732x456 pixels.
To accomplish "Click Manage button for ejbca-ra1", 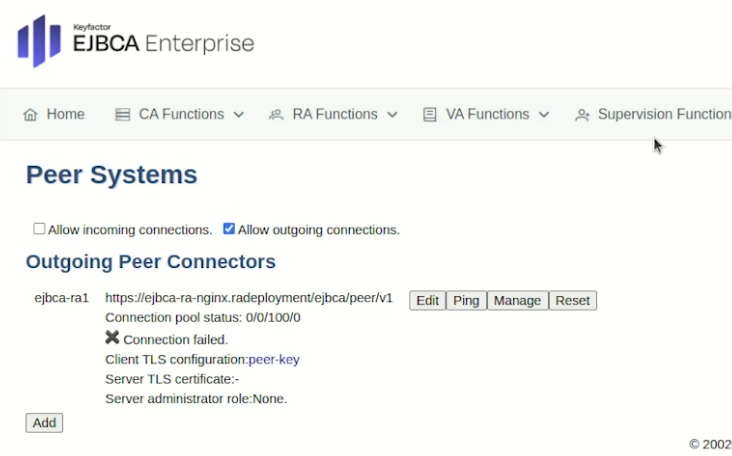I will click(x=517, y=300).
